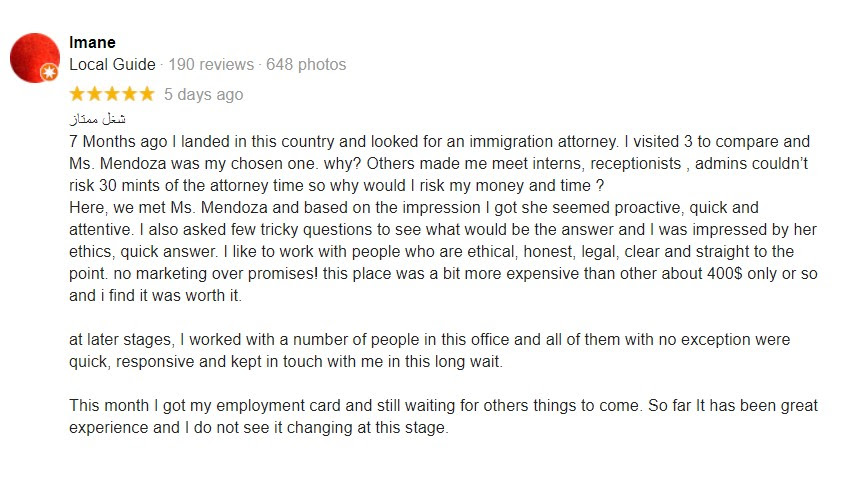The width and height of the screenshot is (842, 485).
Task: Click the third yellow rating star
Action: 112,94
